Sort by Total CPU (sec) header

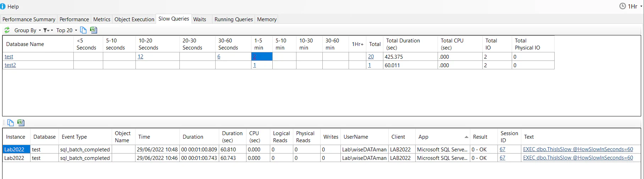460,44
